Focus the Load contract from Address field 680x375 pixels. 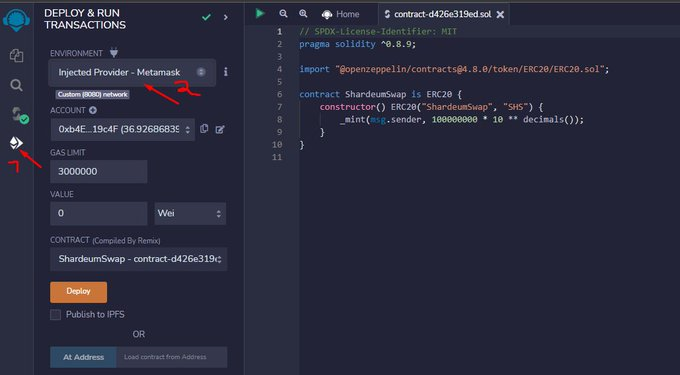coord(172,357)
